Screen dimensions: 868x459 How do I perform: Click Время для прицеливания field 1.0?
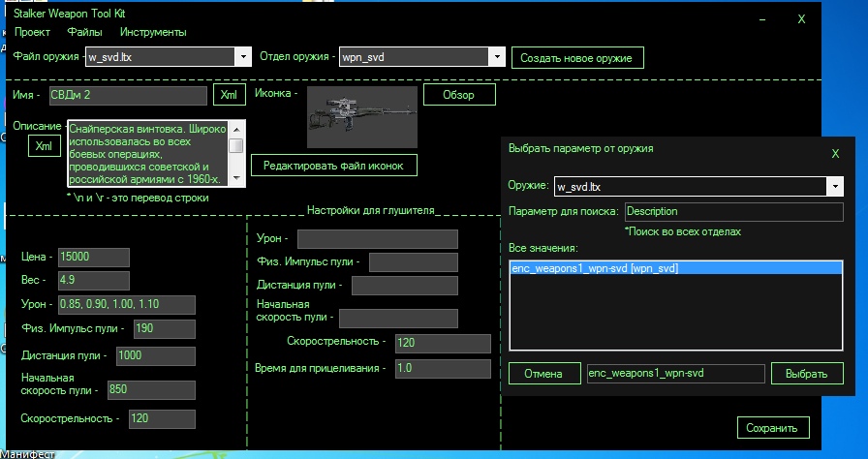(443, 369)
